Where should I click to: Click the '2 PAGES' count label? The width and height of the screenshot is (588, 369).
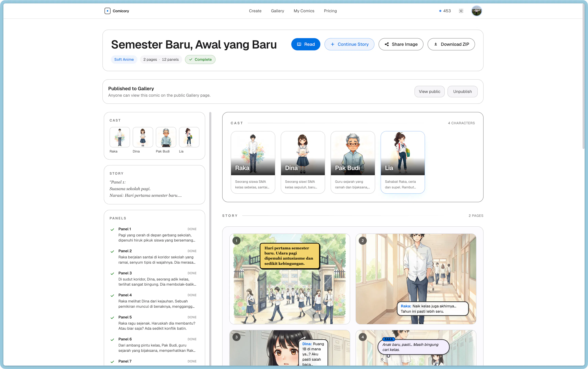[x=476, y=216]
